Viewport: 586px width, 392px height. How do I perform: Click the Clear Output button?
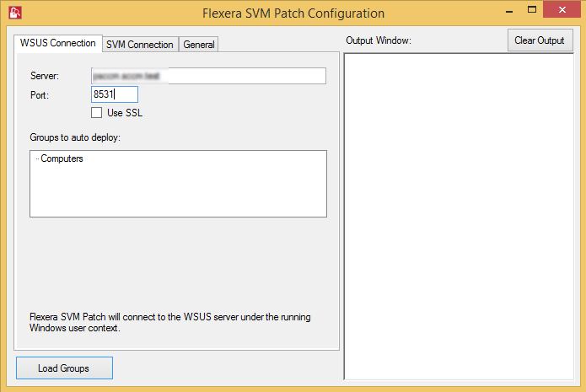pos(540,40)
